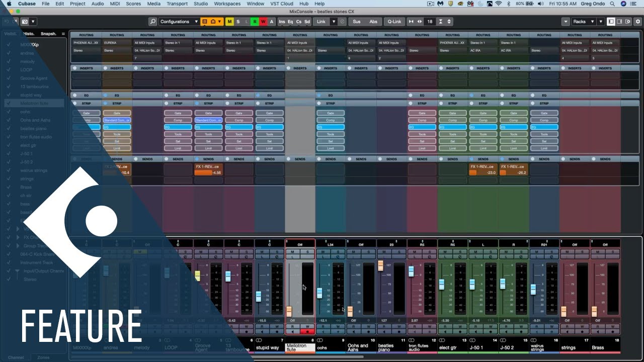This screenshot has height=362, width=644.
Task: Click the Wi-Fi icon in macOS menu bar
Action: point(498,4)
